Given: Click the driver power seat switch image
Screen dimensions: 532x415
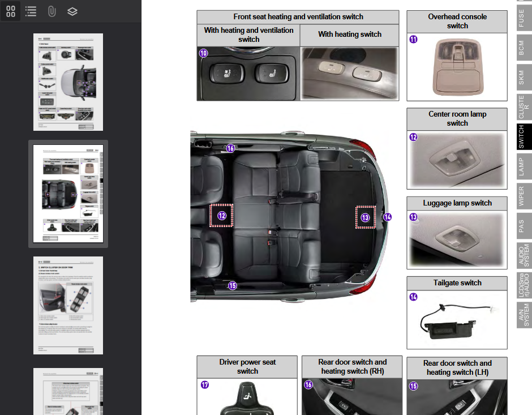Looking at the screenshot, I should pos(247,398).
